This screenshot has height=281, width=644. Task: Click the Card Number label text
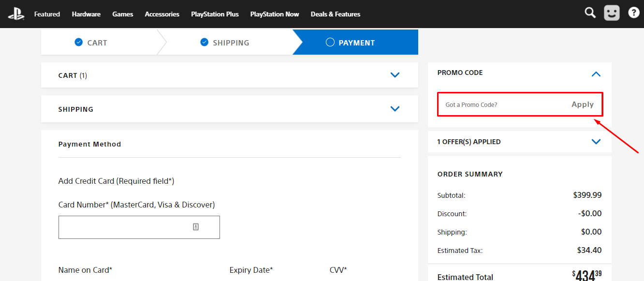136,205
